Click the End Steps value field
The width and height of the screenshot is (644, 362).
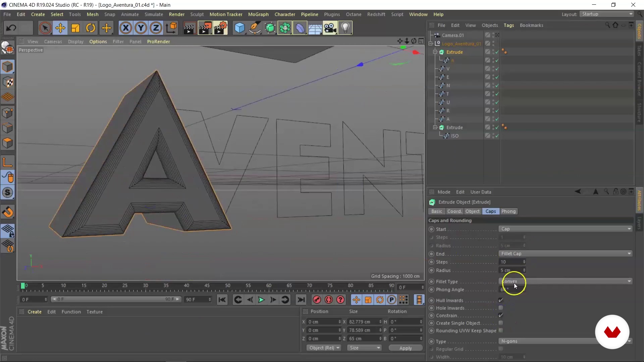point(513,262)
